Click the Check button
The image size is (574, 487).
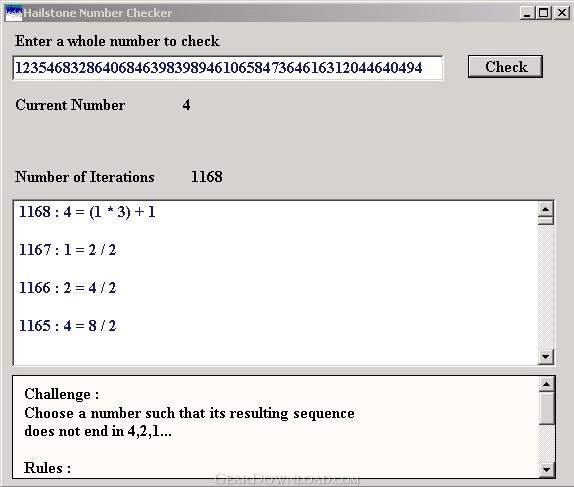point(505,67)
